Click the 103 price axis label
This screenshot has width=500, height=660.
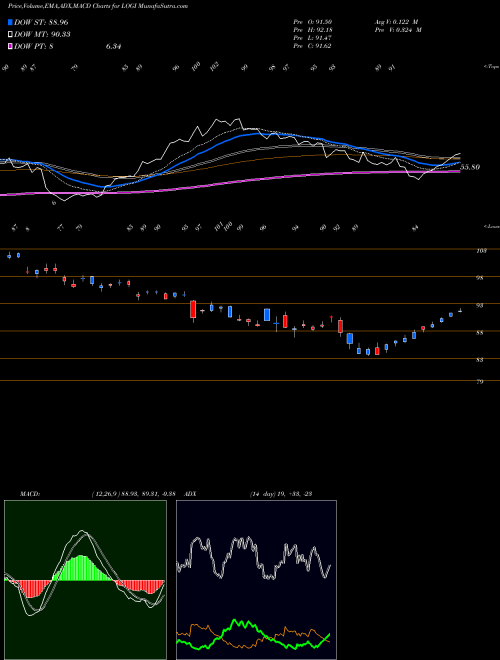(481, 251)
